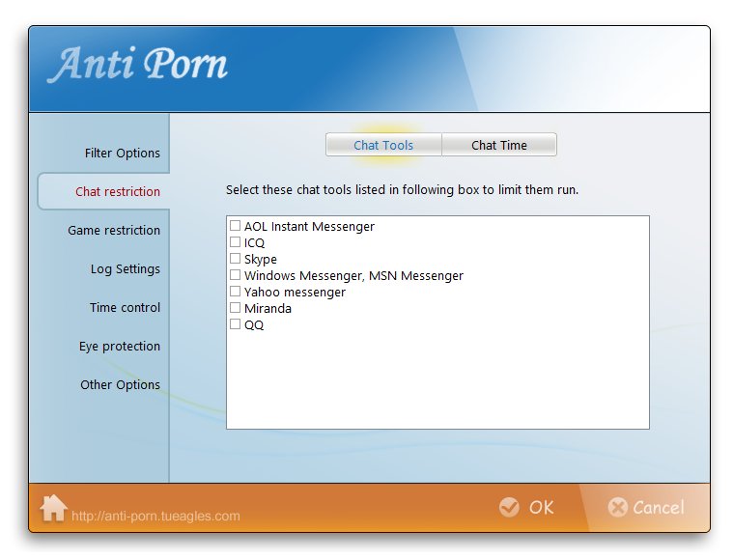Open the Chat Time tab

coord(499,145)
